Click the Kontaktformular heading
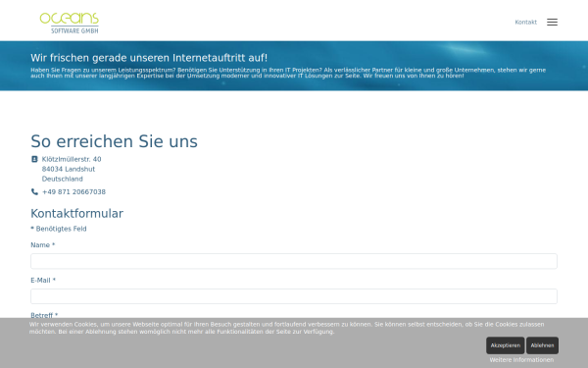588x368 pixels. (x=76, y=213)
